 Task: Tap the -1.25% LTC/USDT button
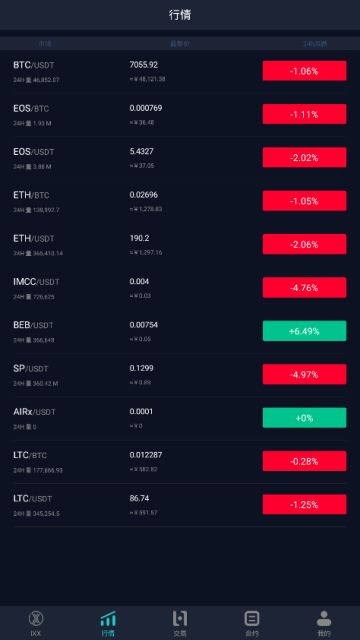click(304, 504)
